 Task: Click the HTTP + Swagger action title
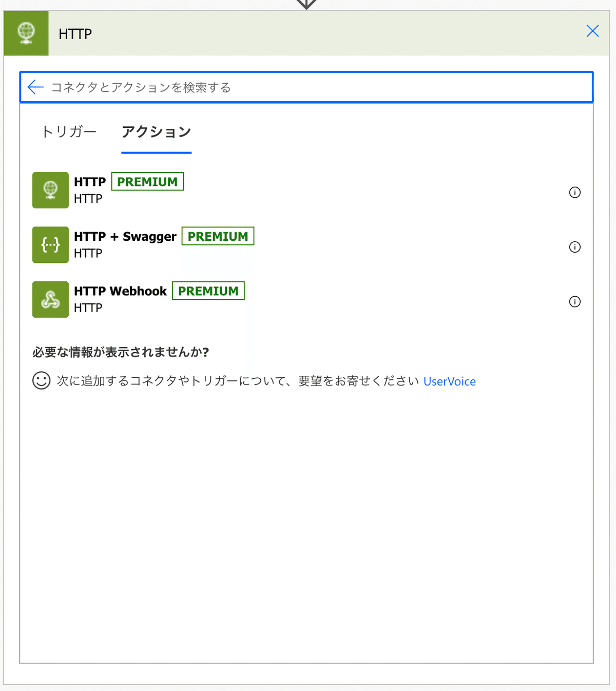(x=125, y=237)
